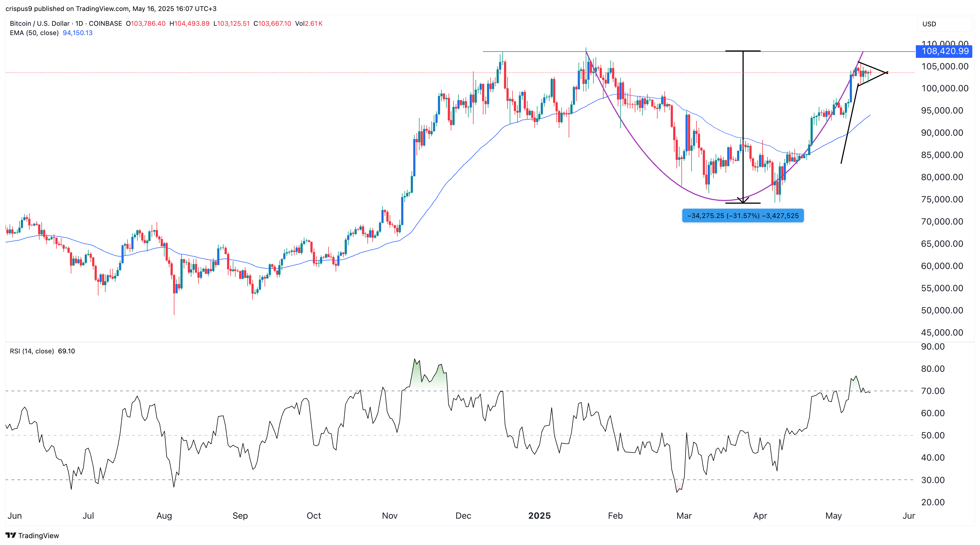Image resolution: width=980 pixels, height=545 pixels.
Task: Click the 70.00 RSI axis level
Action: coord(933,391)
